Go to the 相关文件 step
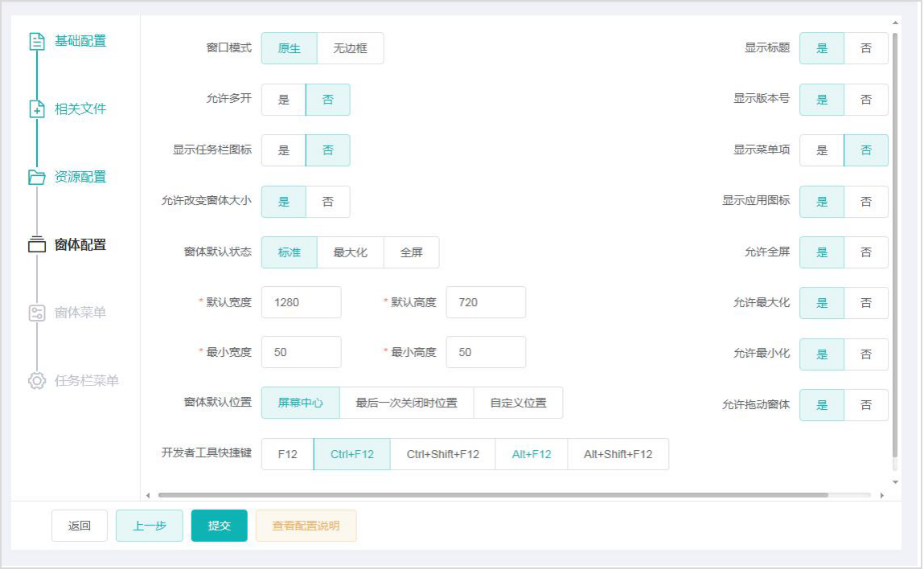The height and width of the screenshot is (569, 924). (80, 109)
